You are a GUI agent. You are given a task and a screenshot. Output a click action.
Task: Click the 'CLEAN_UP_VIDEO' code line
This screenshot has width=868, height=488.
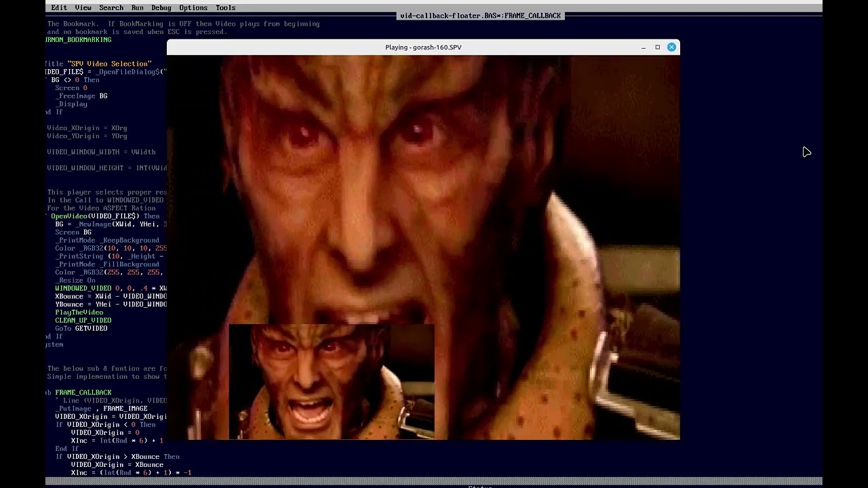click(x=83, y=321)
